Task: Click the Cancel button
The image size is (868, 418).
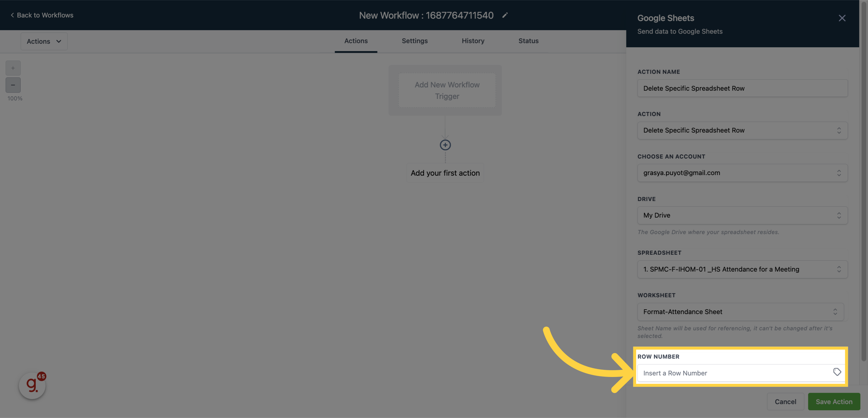Action: [x=786, y=401]
